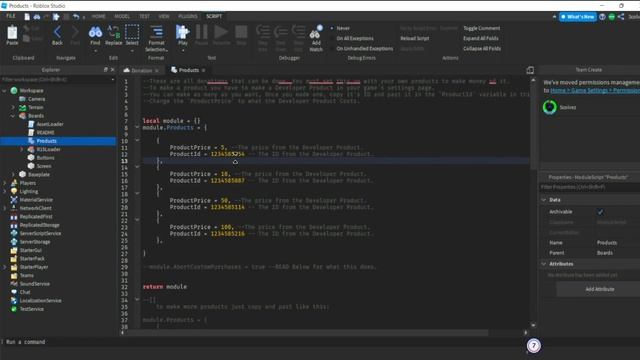Select ServerScriptService in Explorer
Screen dimensions: 640x360
[40, 233]
